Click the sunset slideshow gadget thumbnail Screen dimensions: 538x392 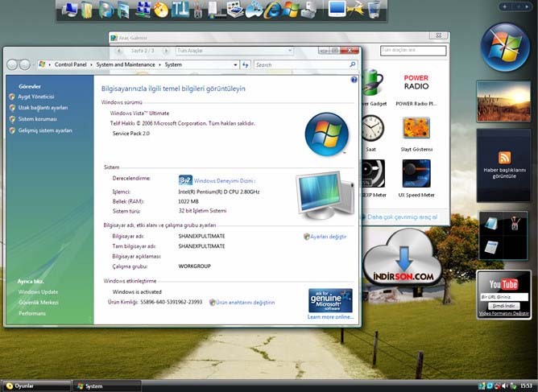point(503,101)
